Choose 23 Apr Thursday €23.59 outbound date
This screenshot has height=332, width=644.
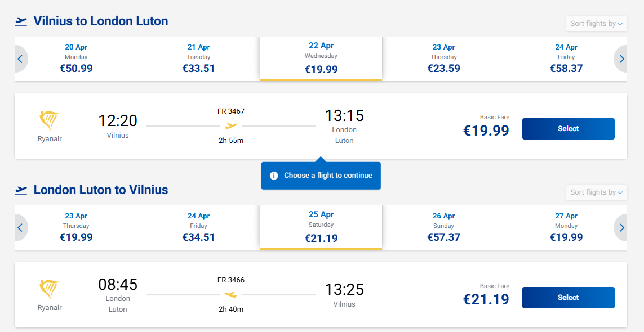(x=443, y=59)
